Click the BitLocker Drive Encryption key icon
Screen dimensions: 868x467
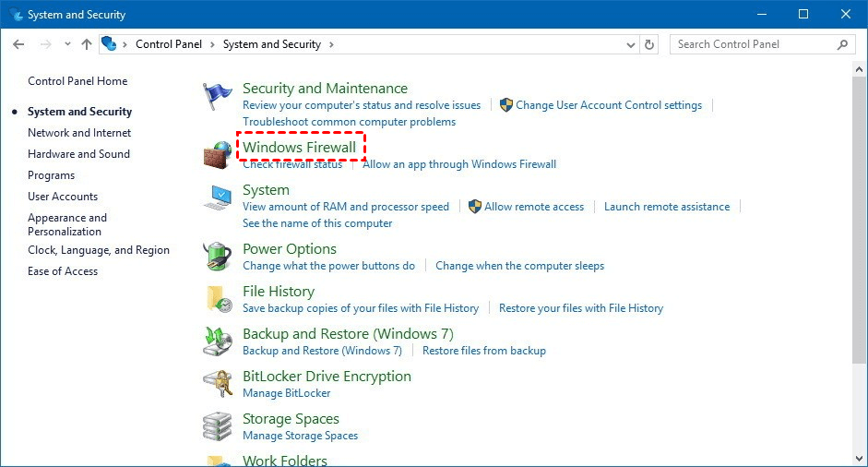click(218, 384)
